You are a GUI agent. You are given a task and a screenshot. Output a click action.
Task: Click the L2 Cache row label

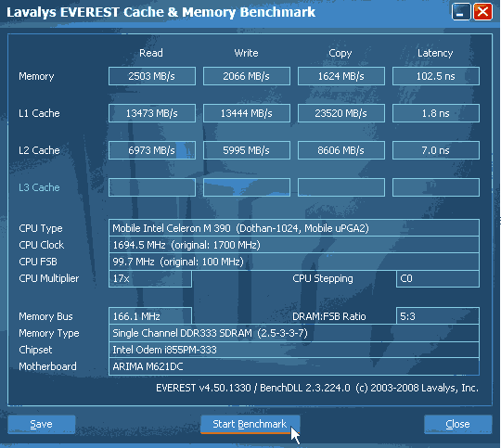click(x=39, y=150)
